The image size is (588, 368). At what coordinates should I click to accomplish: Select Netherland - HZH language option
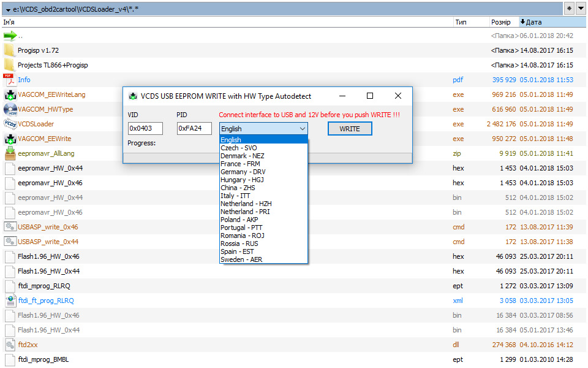coord(263,204)
